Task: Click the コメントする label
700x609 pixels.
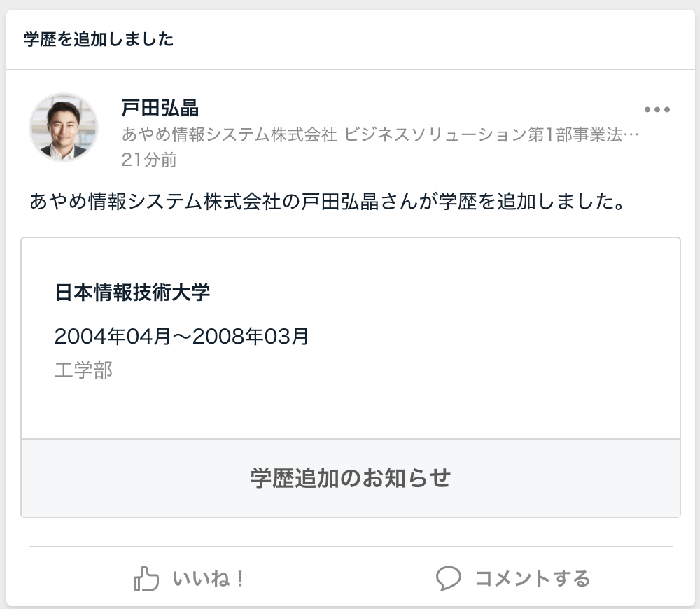Action: tap(532, 579)
